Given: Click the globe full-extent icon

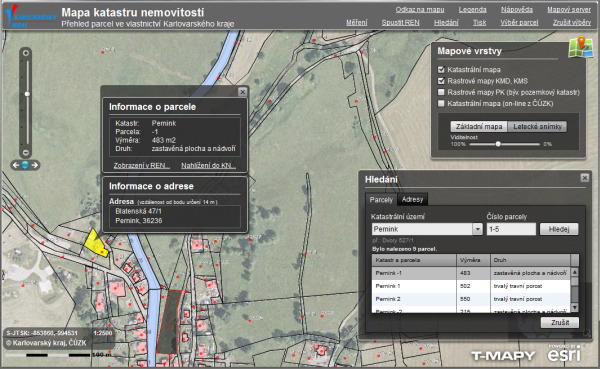Looking at the screenshot, I should click(25, 165).
